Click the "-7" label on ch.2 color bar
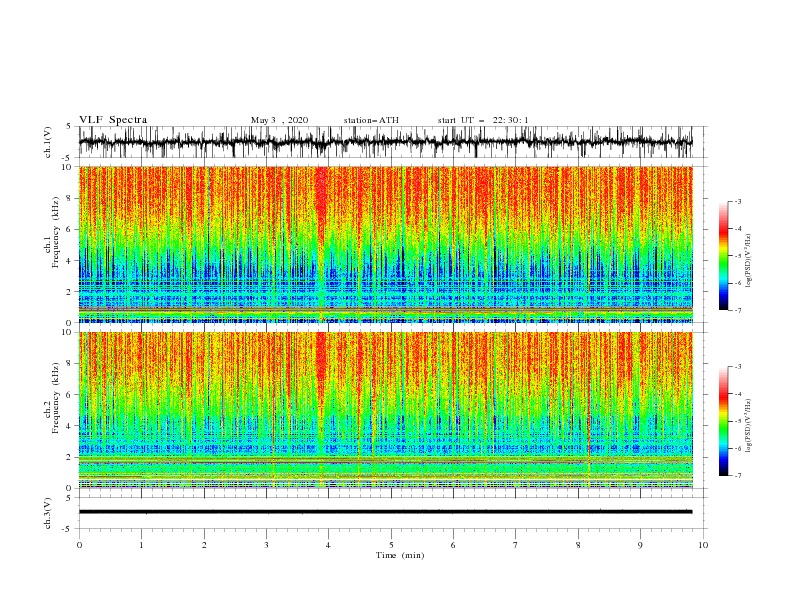The image size is (792, 612). coord(738,476)
